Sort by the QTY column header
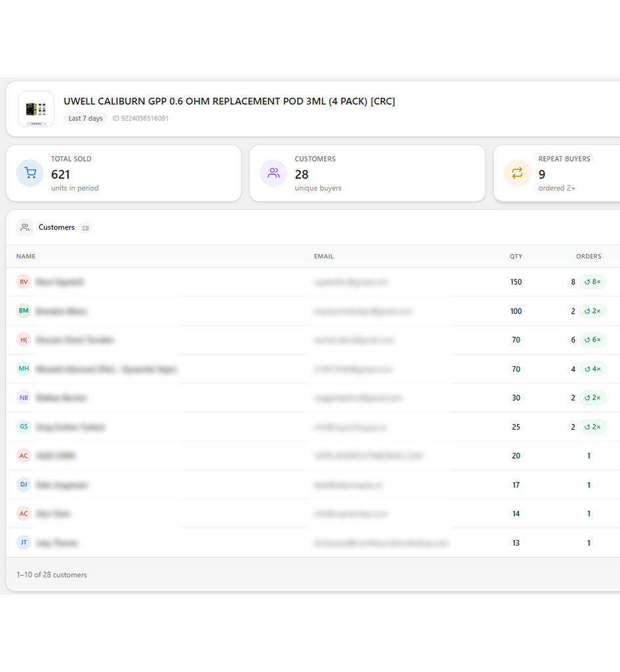 pos(516,257)
